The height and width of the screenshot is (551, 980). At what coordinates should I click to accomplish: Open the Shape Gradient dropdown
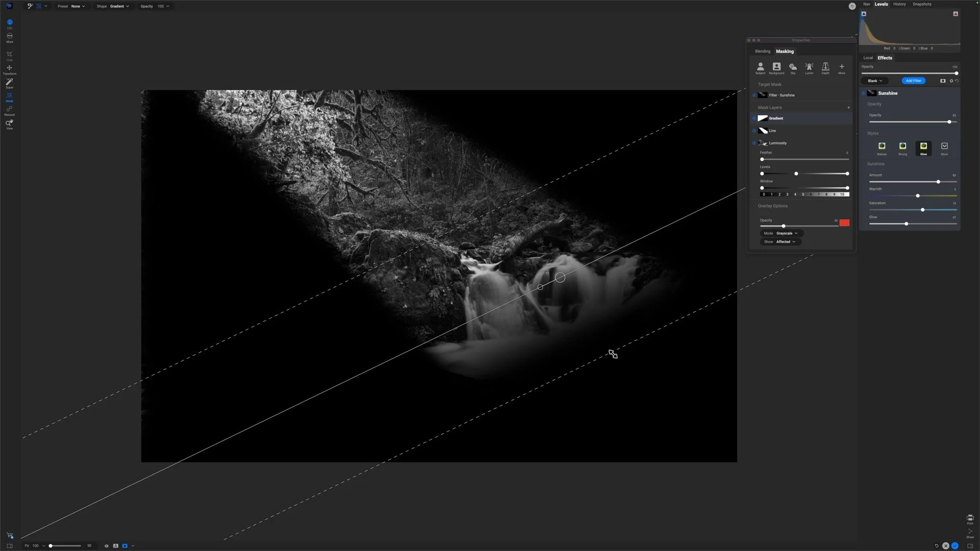pyautogui.click(x=113, y=6)
